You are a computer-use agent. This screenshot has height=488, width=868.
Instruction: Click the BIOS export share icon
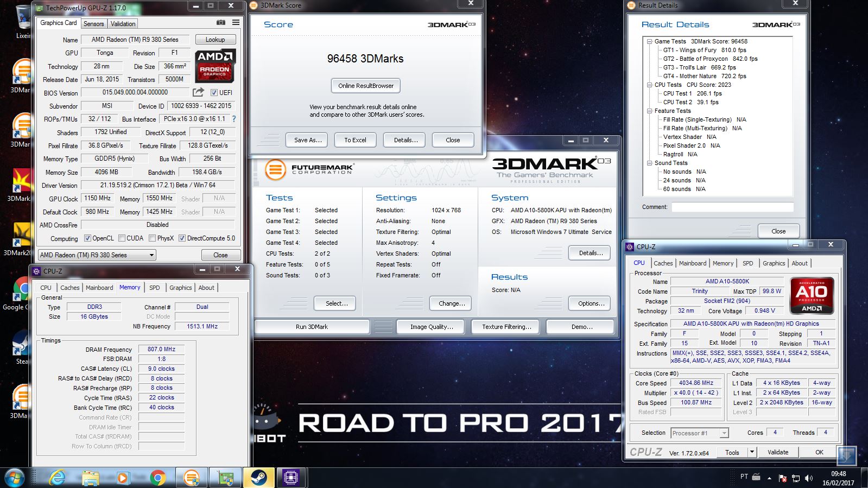pyautogui.click(x=199, y=92)
